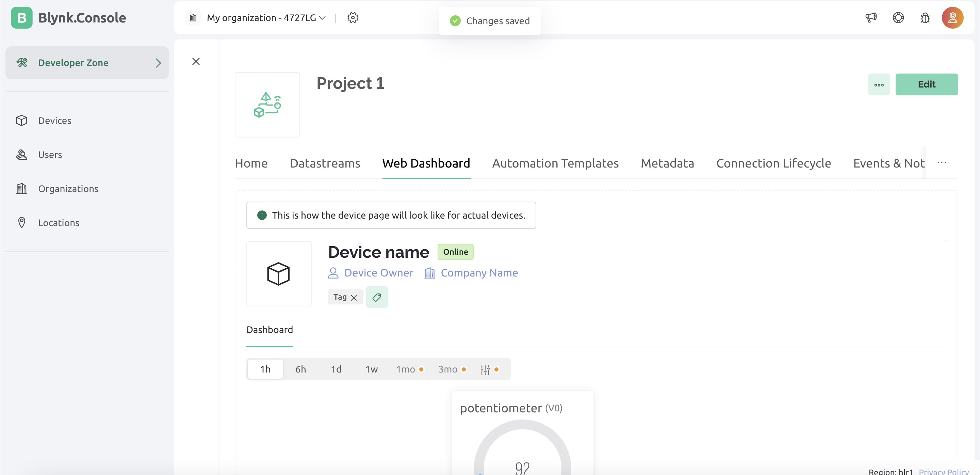The image size is (980, 475).
Task: Open Events & Notifications tab
Action: click(x=889, y=163)
